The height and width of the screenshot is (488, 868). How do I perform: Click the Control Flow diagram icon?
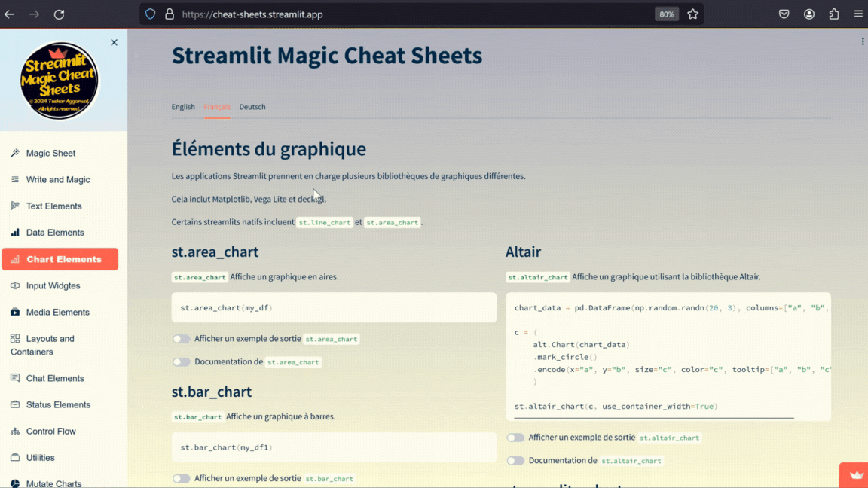click(15, 431)
